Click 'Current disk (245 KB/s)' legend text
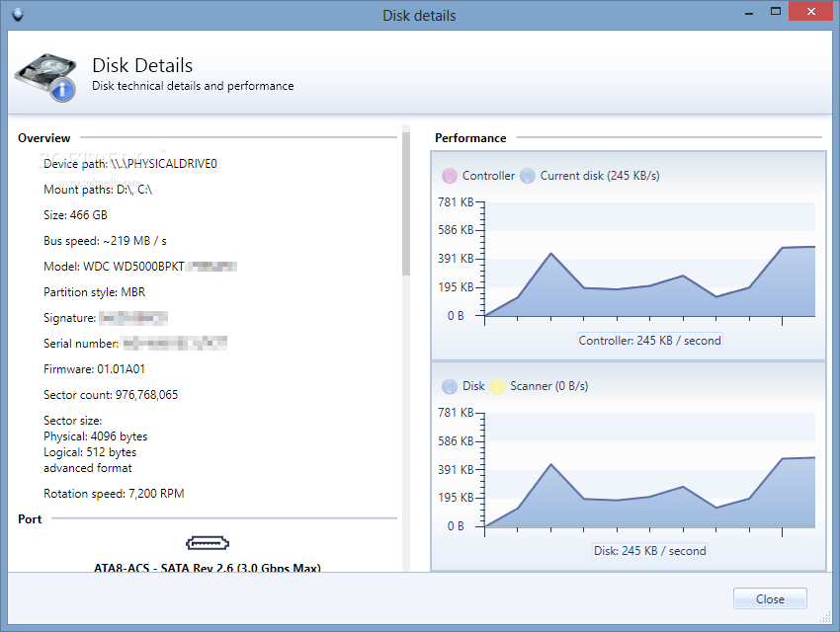840x632 pixels. click(600, 176)
